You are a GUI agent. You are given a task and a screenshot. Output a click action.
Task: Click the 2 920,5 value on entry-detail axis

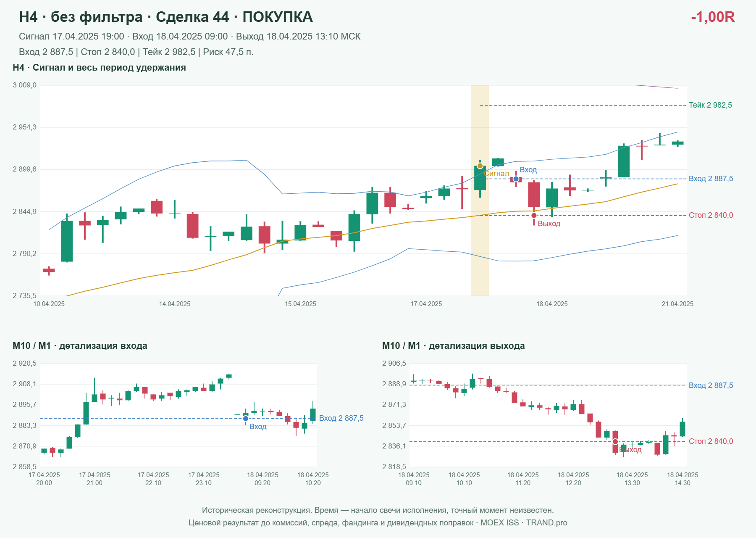[24, 364]
